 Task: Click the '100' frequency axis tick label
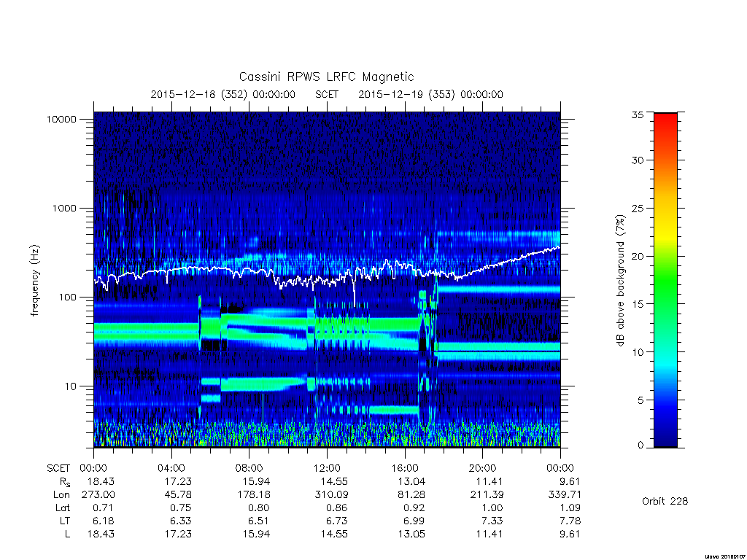point(67,297)
